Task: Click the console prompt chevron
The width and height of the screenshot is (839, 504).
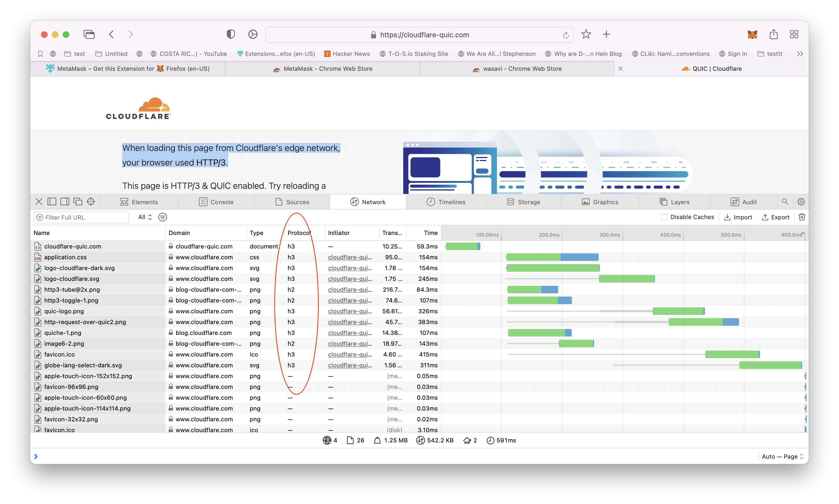Action: tap(36, 456)
